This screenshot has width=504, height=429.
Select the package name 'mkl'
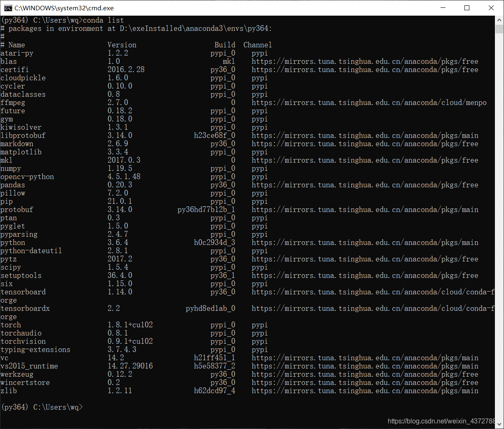[x=7, y=160]
